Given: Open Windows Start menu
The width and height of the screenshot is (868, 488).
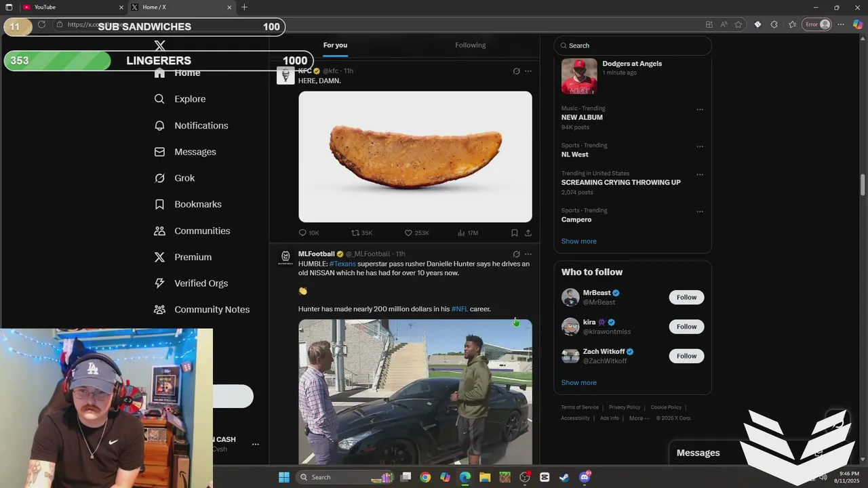Looking at the screenshot, I should 283,477.
